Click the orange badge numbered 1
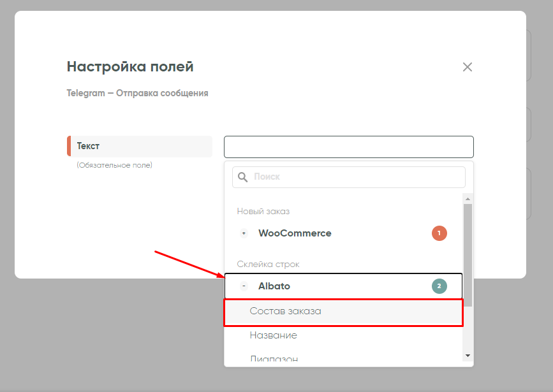Screen dimensions: 553x392 (439, 233)
